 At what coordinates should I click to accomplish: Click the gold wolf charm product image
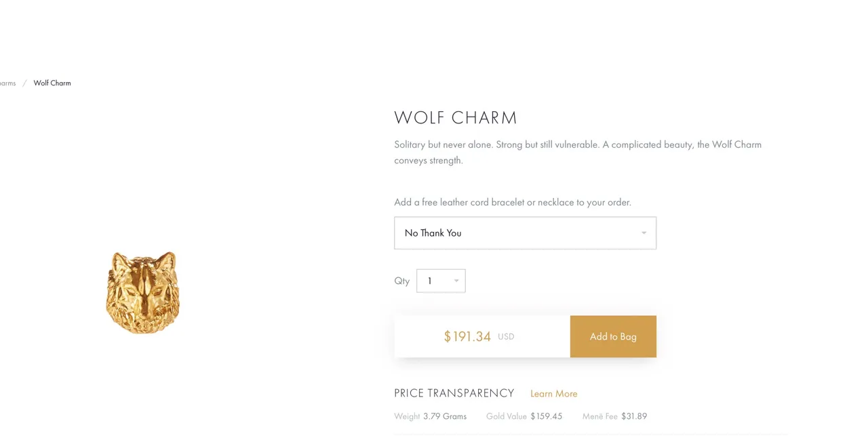pos(142,292)
